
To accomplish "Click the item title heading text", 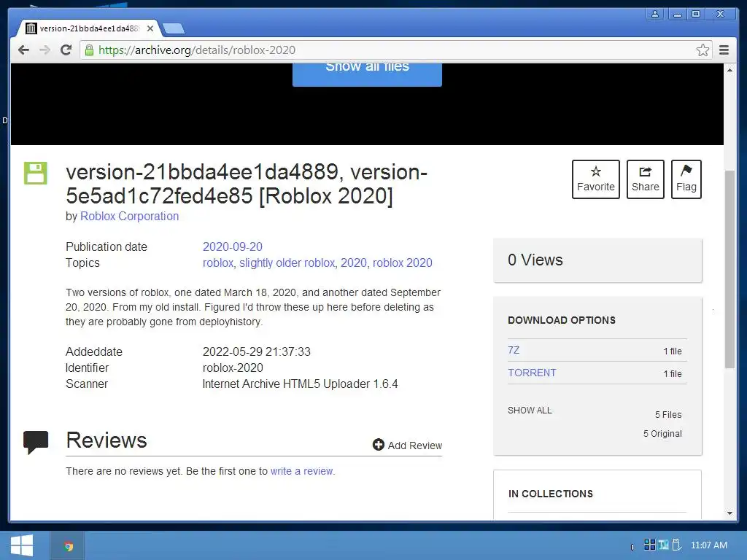I will [x=247, y=184].
